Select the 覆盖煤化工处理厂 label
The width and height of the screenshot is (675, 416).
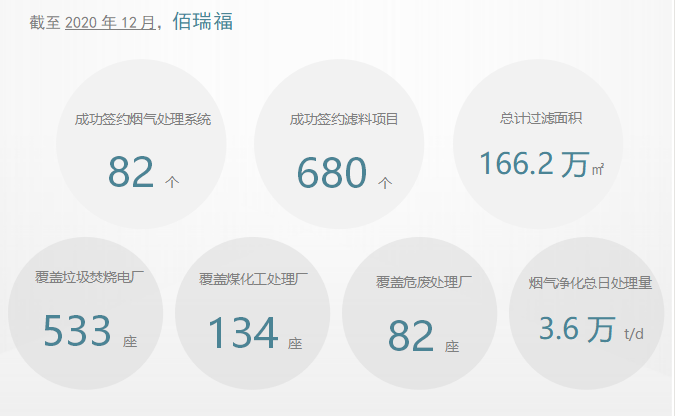click(259, 279)
